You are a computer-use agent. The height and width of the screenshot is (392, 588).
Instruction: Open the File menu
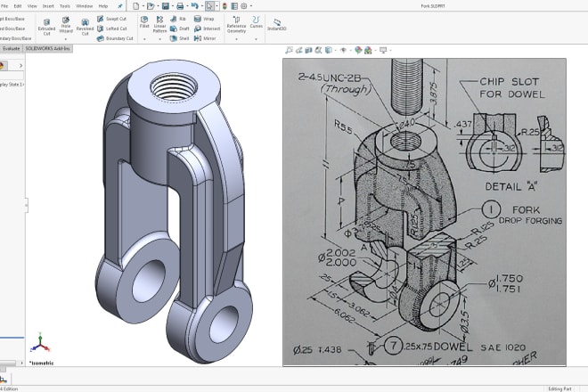(x=4, y=6)
